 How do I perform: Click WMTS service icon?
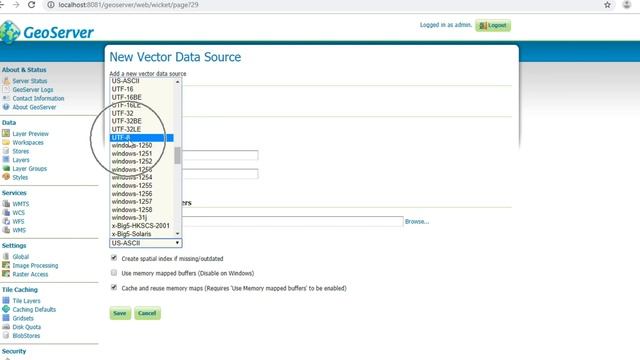[x=6, y=204]
